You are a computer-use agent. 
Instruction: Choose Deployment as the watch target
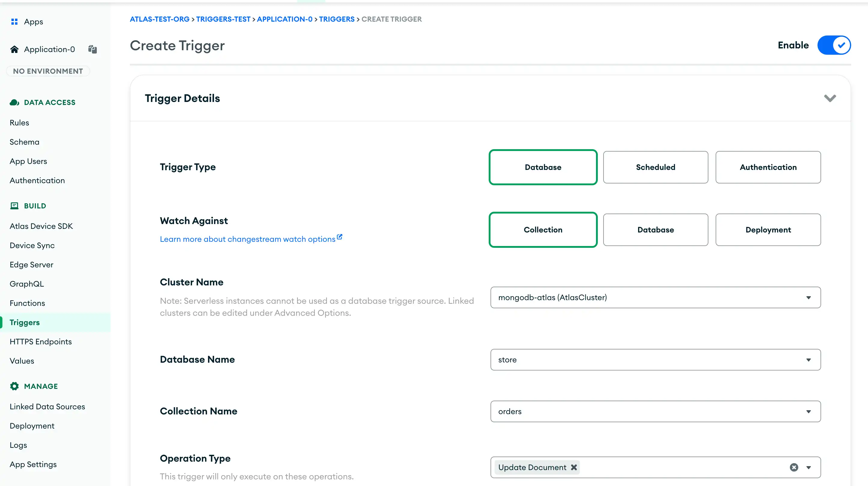point(768,230)
